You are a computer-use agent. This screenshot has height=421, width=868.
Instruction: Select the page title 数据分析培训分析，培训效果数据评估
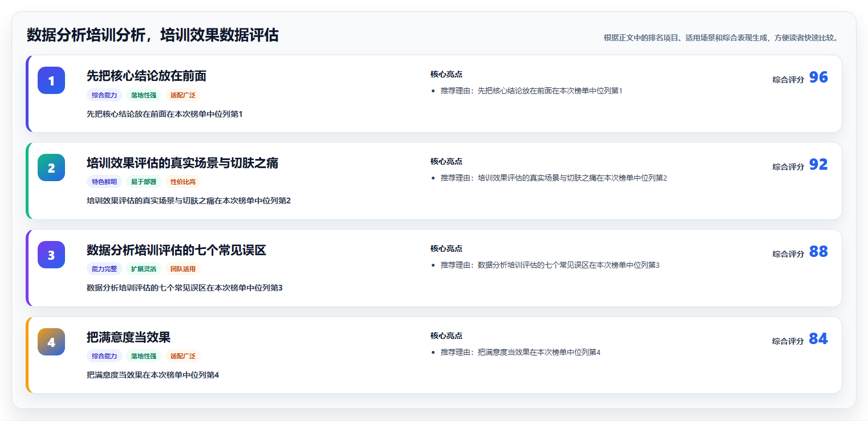click(153, 35)
